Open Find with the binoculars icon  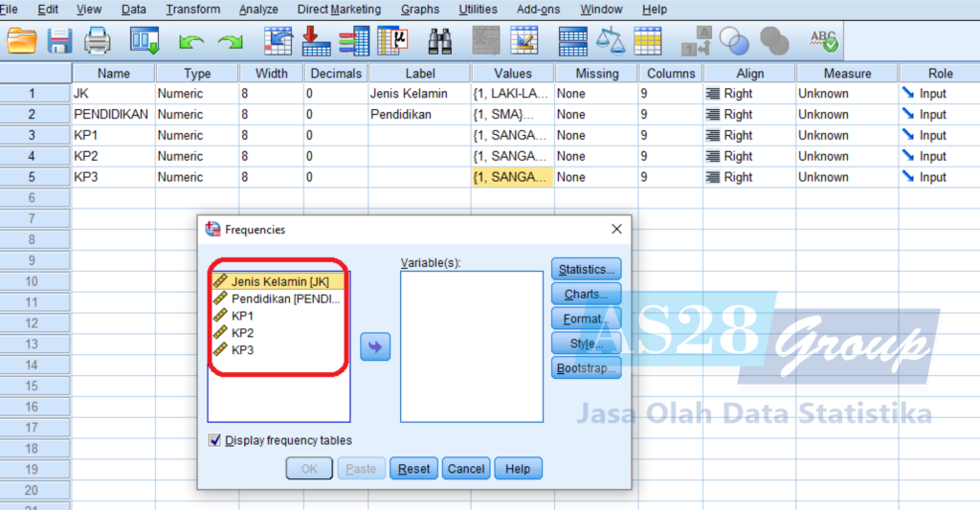439,41
